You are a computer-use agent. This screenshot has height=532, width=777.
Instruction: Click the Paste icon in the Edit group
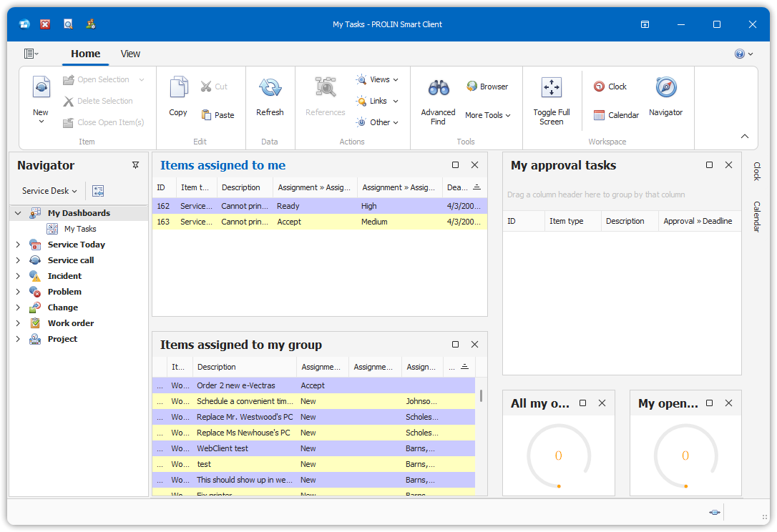tap(218, 115)
